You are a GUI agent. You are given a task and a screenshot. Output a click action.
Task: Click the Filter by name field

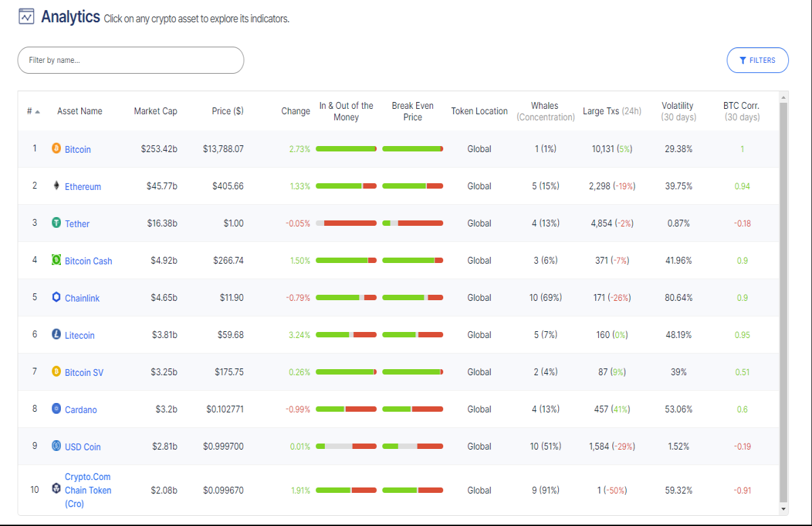point(131,60)
